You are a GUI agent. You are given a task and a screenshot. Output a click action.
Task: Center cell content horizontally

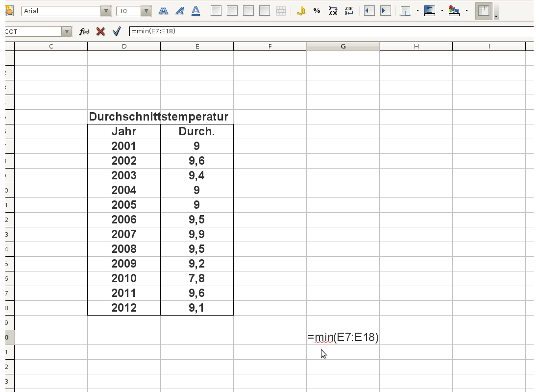tap(232, 11)
